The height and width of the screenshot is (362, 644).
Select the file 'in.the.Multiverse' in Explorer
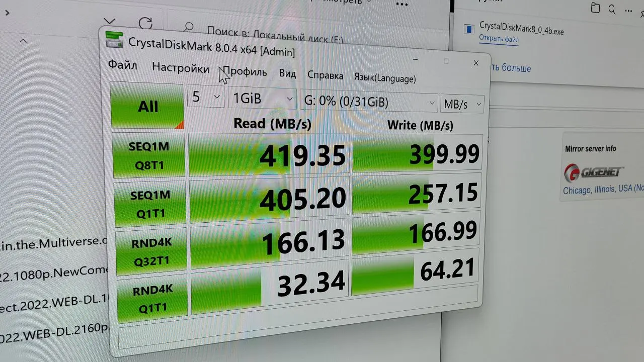click(x=54, y=244)
